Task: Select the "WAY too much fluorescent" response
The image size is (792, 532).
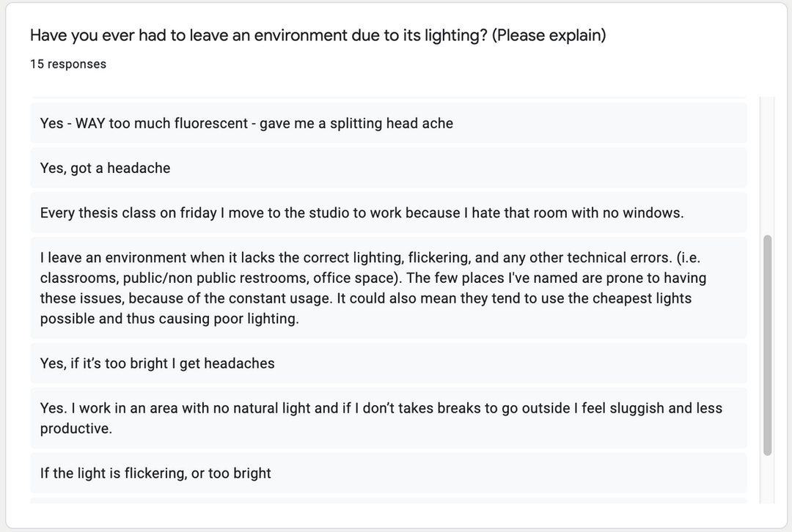Action: tap(246, 123)
